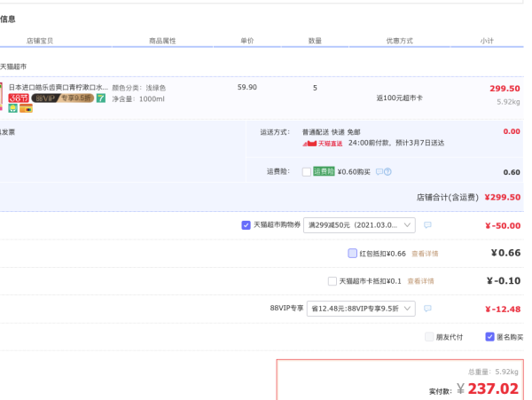Click the 88VIP 专享9.5折 badge

[x=63, y=98]
